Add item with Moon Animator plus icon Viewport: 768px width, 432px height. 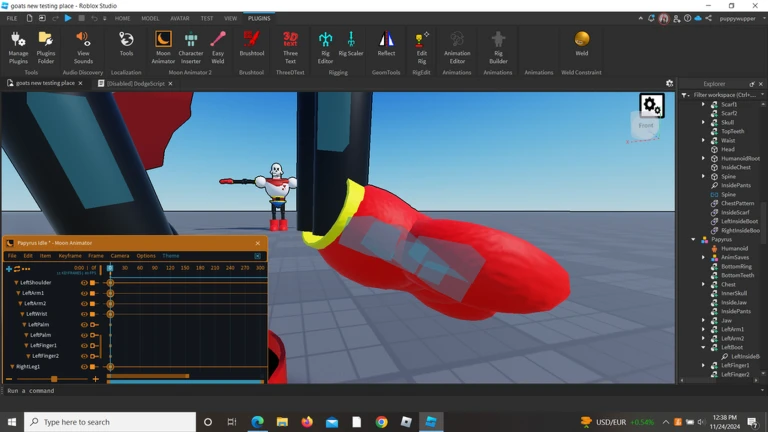tap(9, 268)
